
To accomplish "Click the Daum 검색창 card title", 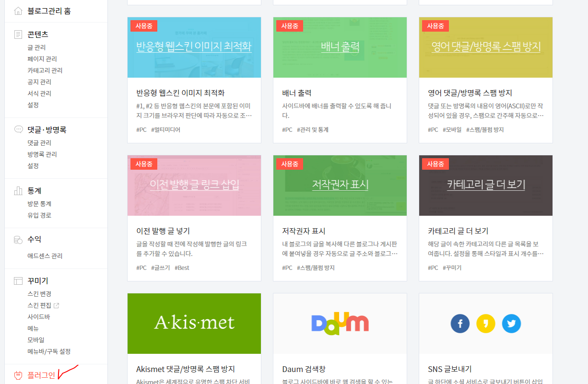I will (x=304, y=369).
